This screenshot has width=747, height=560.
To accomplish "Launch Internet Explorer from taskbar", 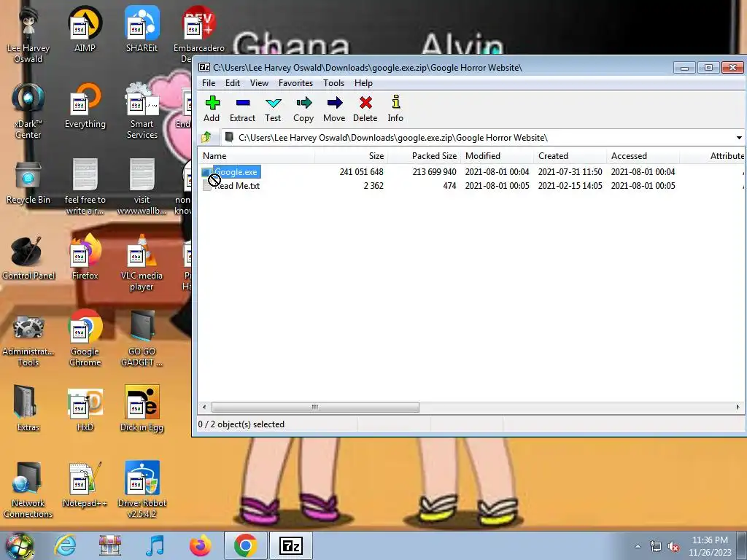I will (x=65, y=545).
